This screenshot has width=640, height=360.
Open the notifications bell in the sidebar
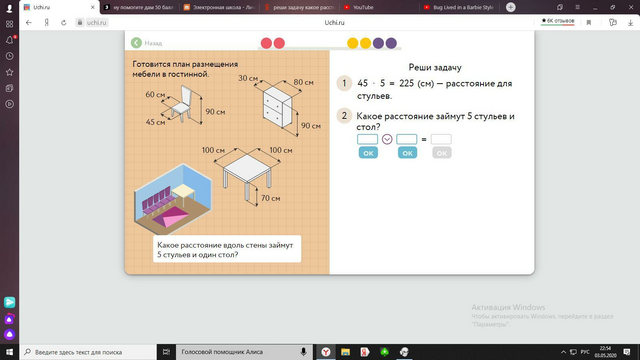(9, 40)
